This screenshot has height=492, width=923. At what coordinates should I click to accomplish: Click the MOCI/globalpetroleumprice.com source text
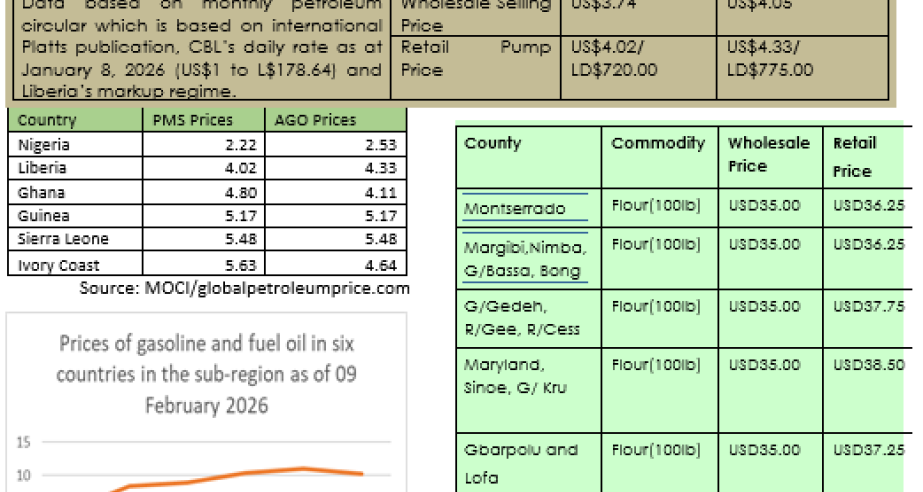pos(244,289)
